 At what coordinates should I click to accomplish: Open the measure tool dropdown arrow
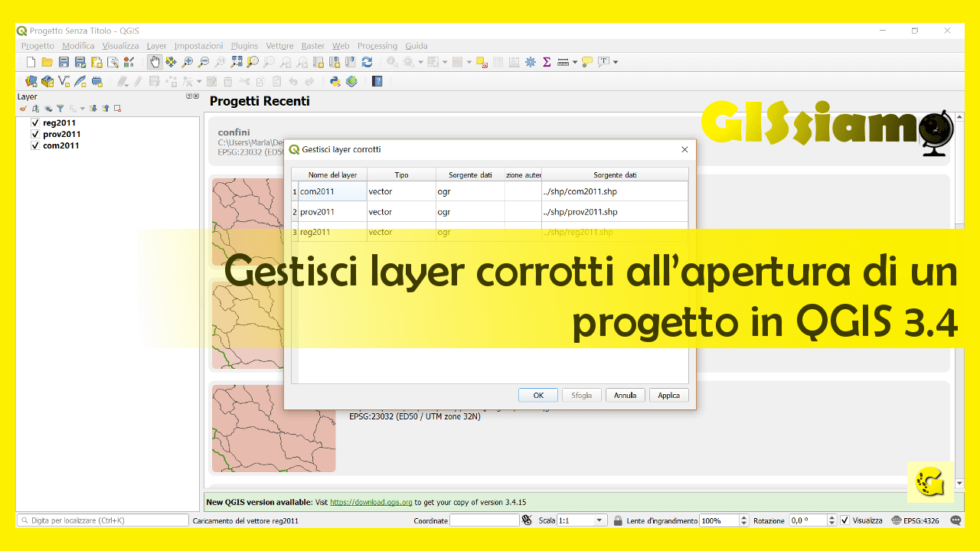575,62
